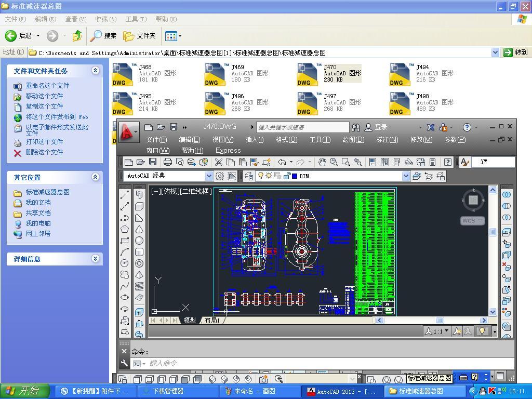Click the Undo arrow in AutoCAD toolbar

click(x=282, y=162)
